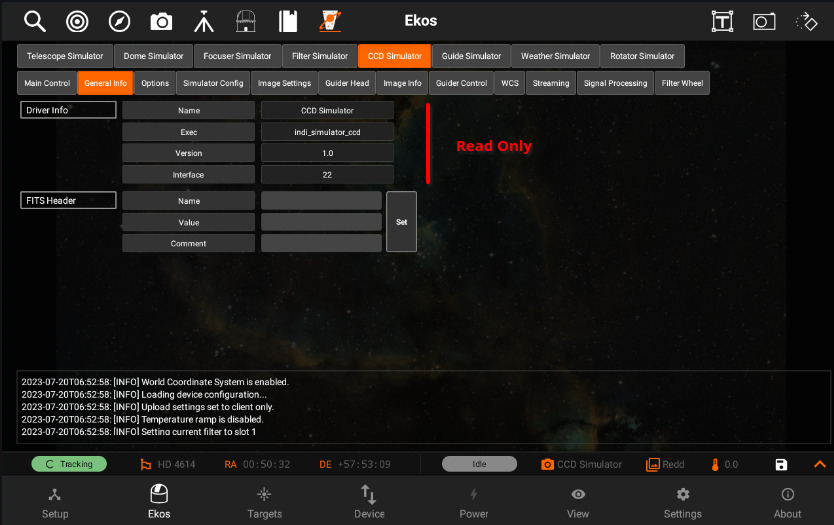
Task: Select Ekos in bottom navigation
Action: 159,502
